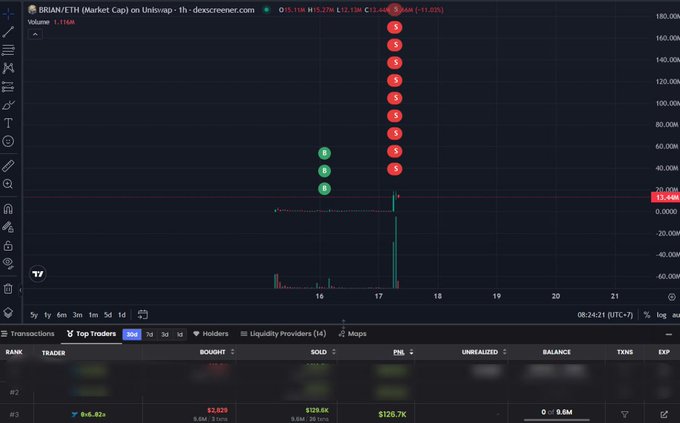Click the BRIAN/ETH chart title
680x423 pixels.
click(146, 10)
